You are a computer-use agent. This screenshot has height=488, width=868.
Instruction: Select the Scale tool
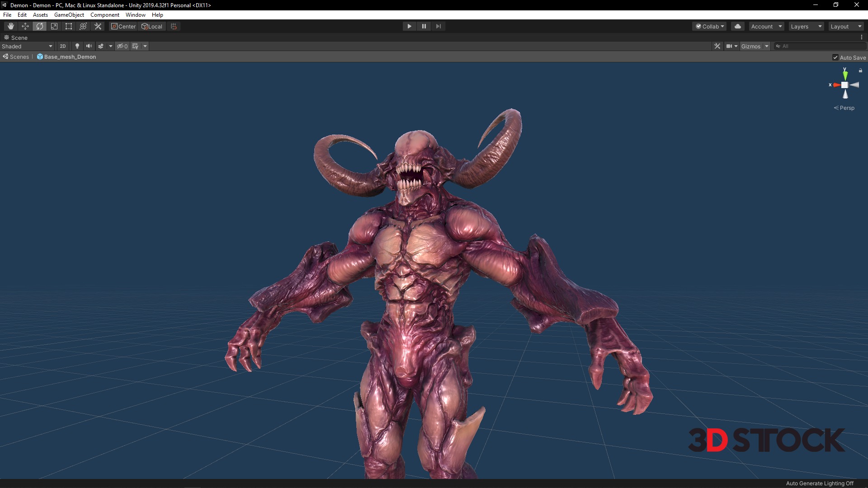tap(54, 26)
